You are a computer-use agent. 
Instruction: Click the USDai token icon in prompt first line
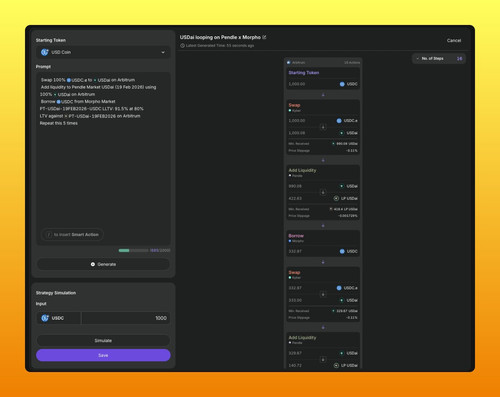[95, 80]
